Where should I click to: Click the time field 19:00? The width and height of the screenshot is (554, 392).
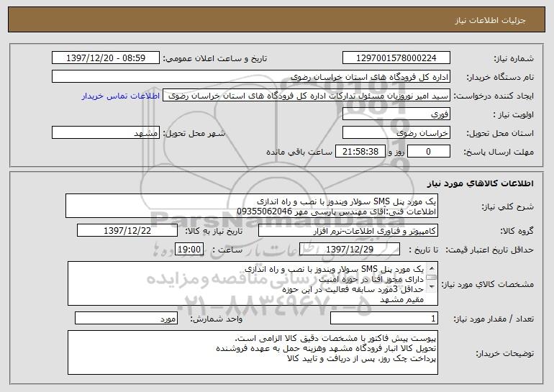click(x=189, y=250)
